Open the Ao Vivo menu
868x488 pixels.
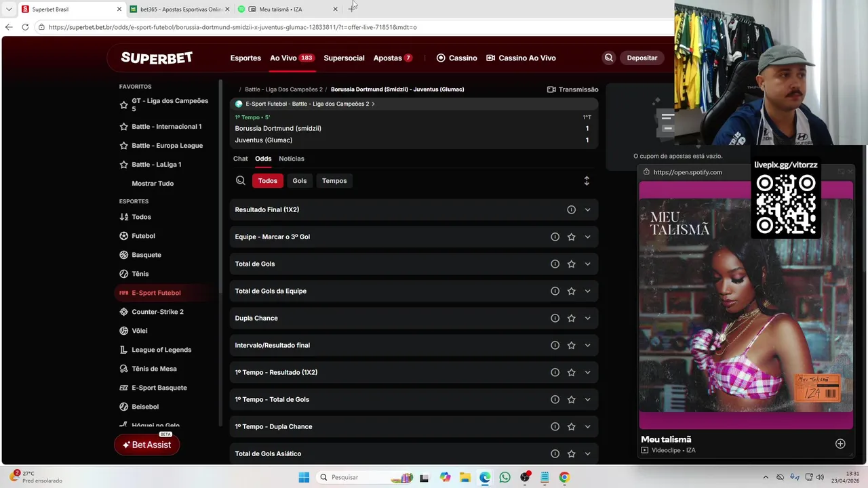click(x=292, y=58)
